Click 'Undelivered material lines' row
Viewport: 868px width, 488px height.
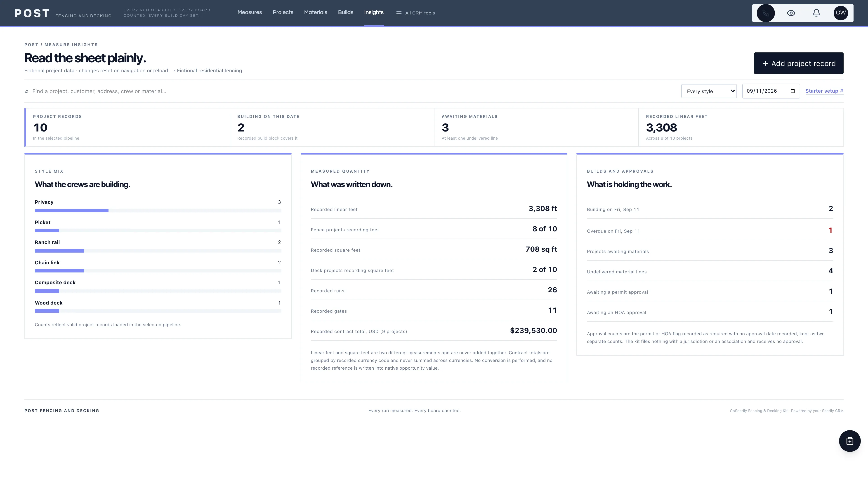[710, 271]
